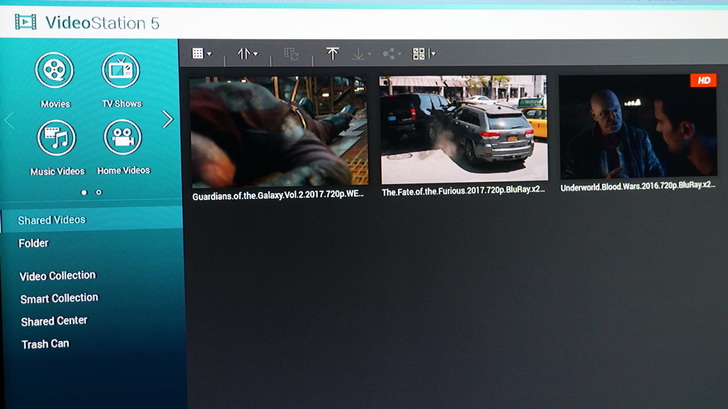Open Shared Center in sidebar

54,321
